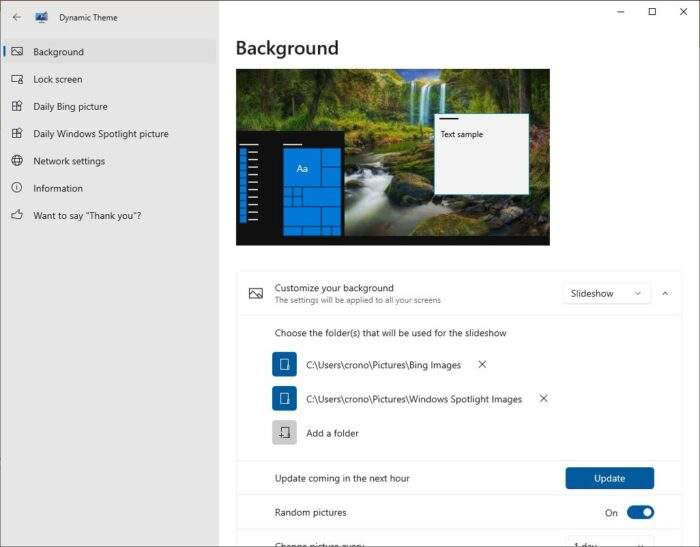Click the Bing Images folder icon
Viewport: 700px width, 547px height.
click(284, 364)
